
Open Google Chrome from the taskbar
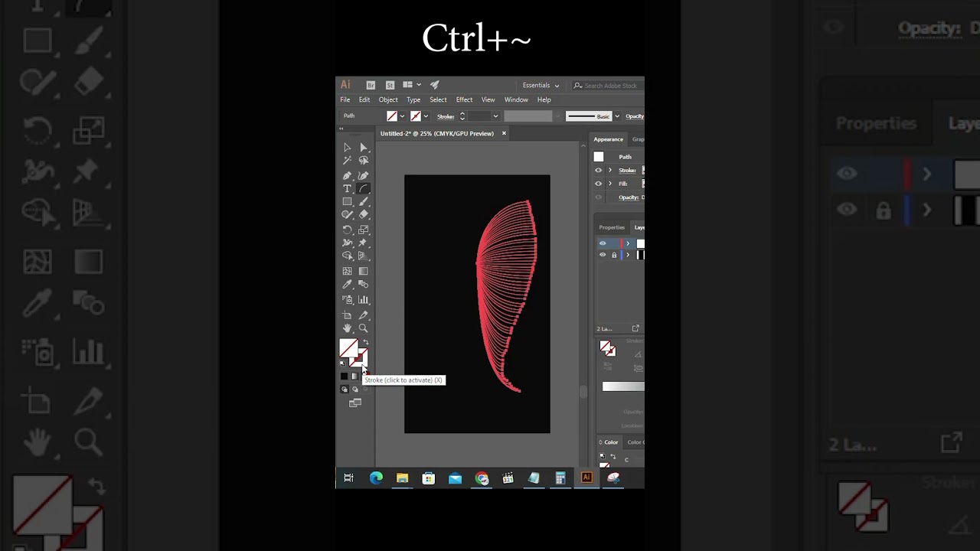[x=482, y=478]
